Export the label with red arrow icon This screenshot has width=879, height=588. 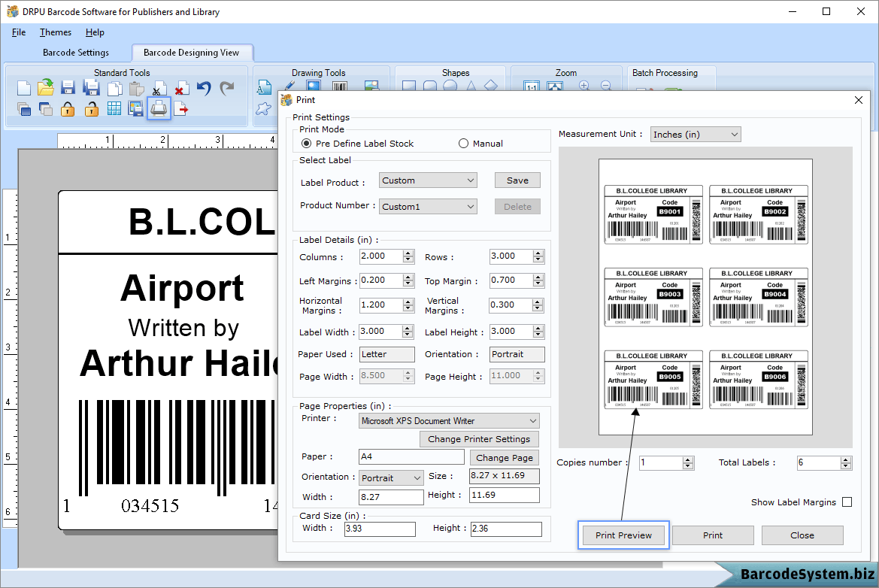181,109
